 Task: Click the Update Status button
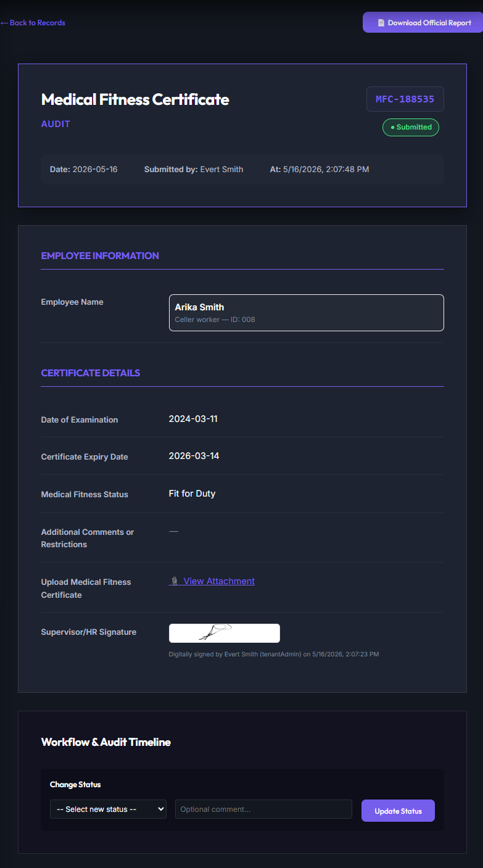[x=398, y=811]
